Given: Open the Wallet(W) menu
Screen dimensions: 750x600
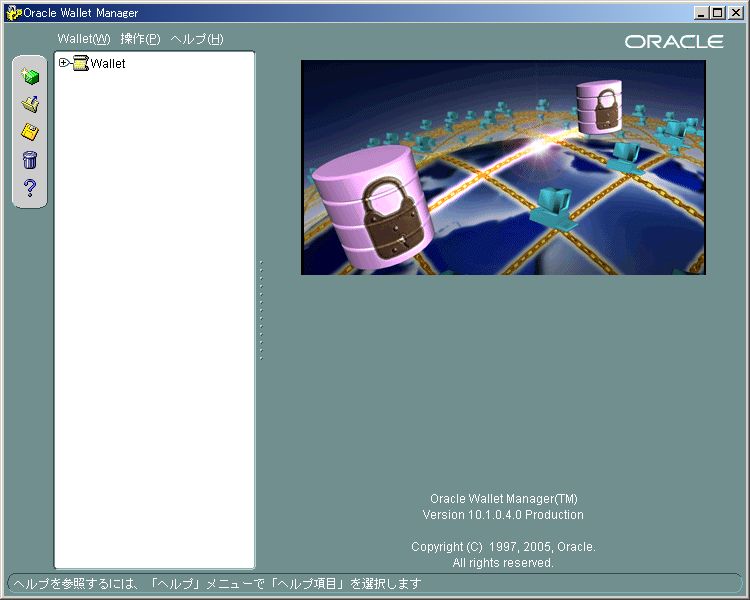Looking at the screenshot, I should [x=84, y=39].
